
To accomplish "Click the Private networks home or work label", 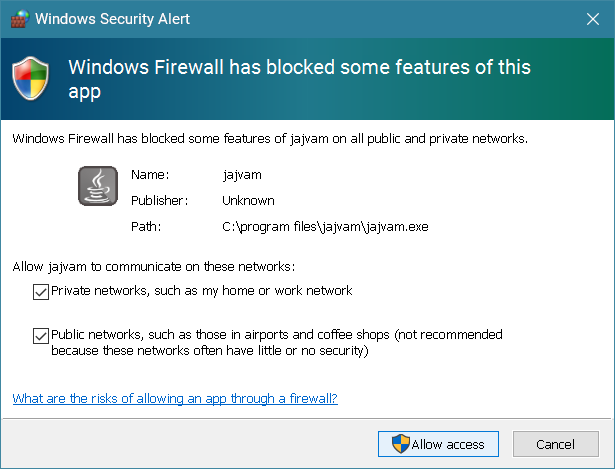I will (x=202, y=291).
